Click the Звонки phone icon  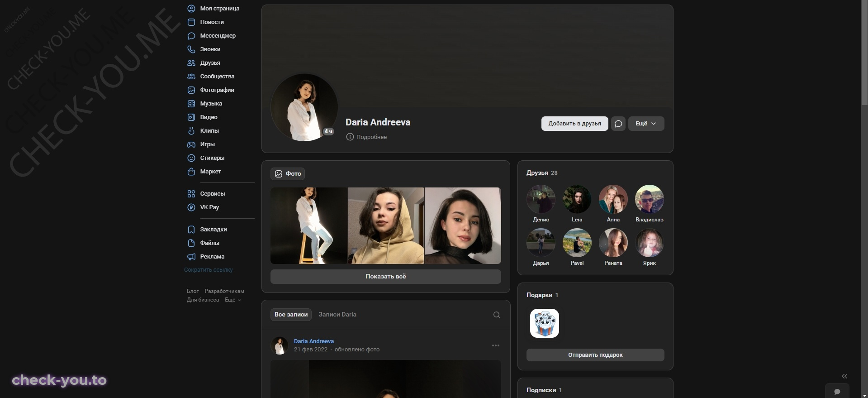coord(191,49)
